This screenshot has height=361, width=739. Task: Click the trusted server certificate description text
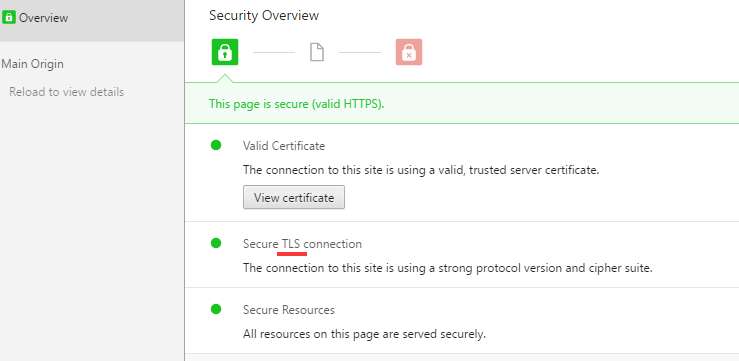pyautogui.click(x=421, y=170)
